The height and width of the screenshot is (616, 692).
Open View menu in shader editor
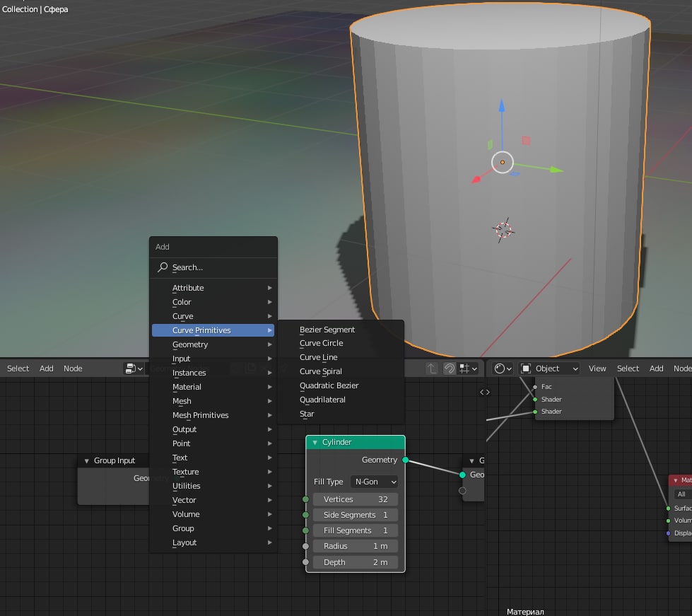pos(597,368)
